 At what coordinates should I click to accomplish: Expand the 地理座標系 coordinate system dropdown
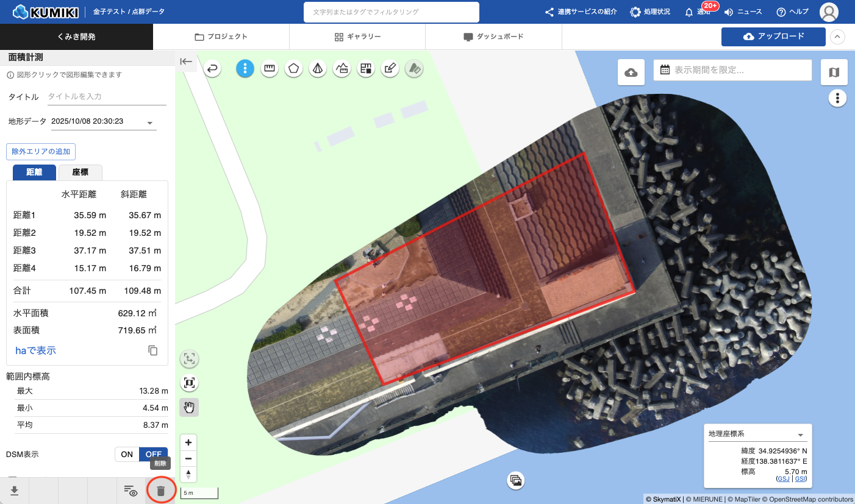coord(800,435)
